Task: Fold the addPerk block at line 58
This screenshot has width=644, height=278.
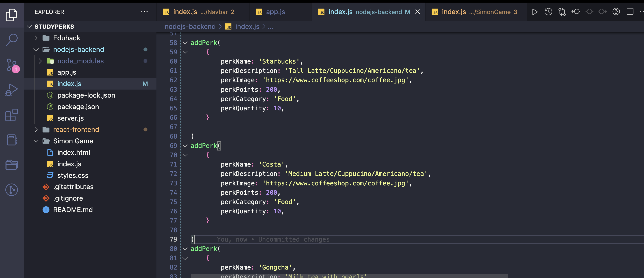Action: (185, 43)
